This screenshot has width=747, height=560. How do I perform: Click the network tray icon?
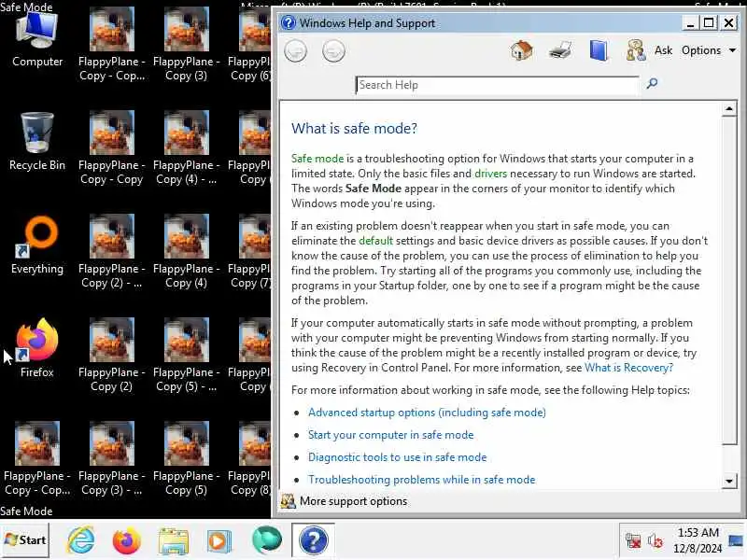[633, 541]
